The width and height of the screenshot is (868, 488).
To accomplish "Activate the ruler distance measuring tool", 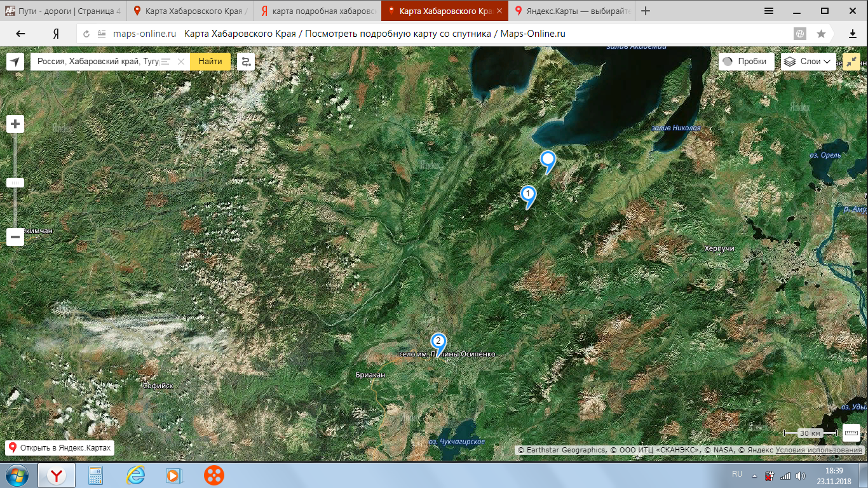I will pos(851,433).
